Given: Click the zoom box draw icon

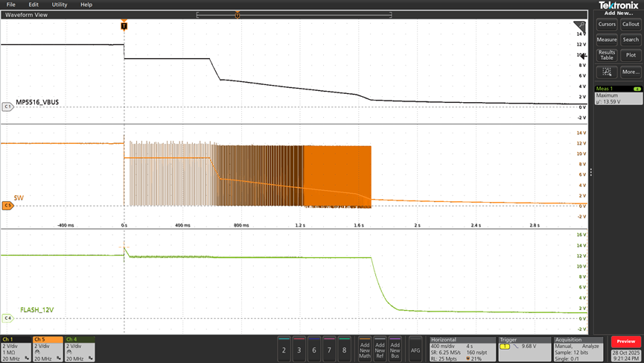Looking at the screenshot, I should click(607, 72).
